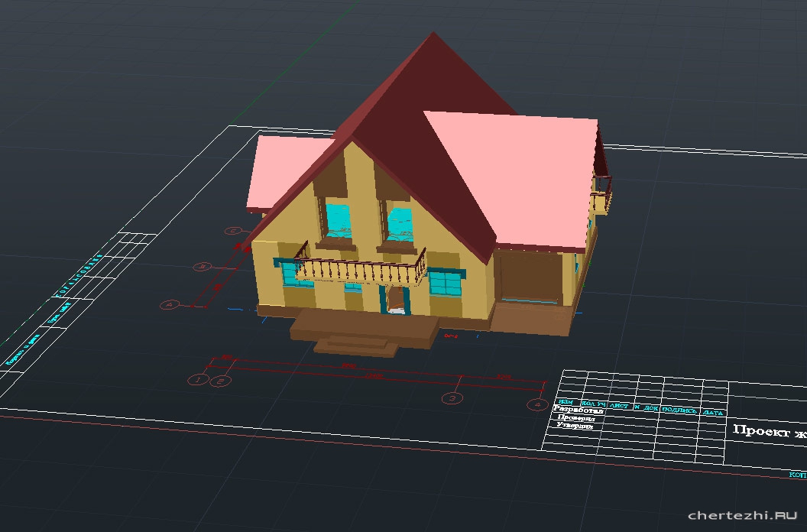Image resolution: width=807 pixels, height=532 pixels.
Task: Select the letter А axis bubble
Action: click(x=170, y=304)
